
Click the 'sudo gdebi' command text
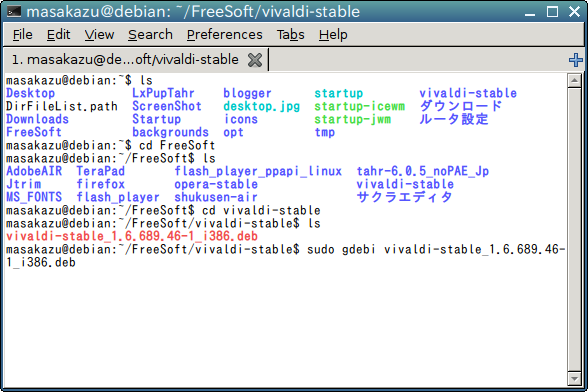pyautogui.click(x=341, y=249)
